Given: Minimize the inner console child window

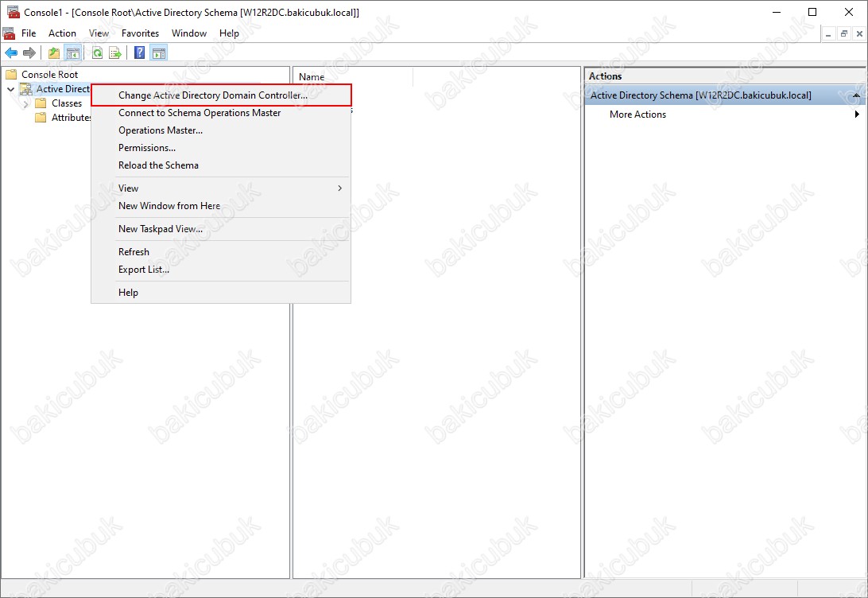Looking at the screenshot, I should coord(828,33).
